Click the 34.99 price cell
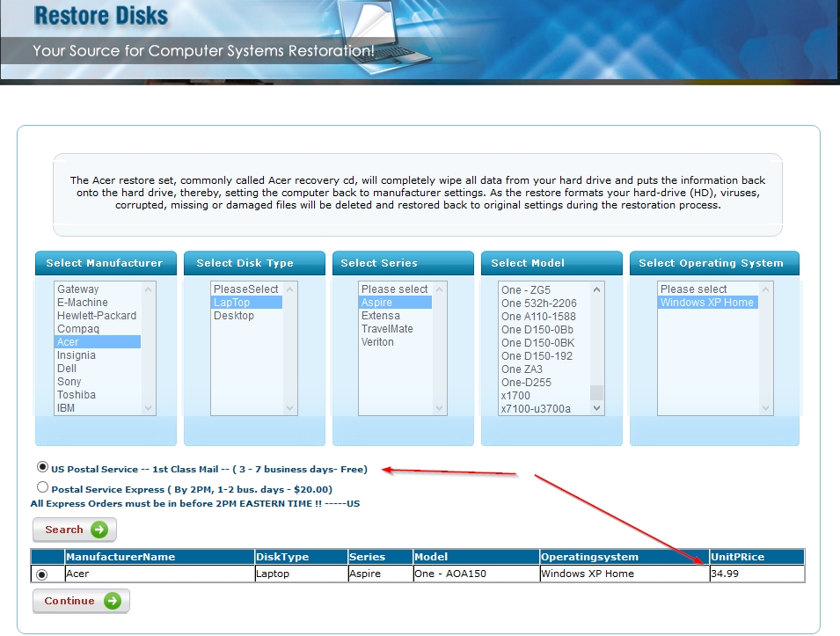Image resolution: width=840 pixels, height=636 pixels. (x=757, y=574)
